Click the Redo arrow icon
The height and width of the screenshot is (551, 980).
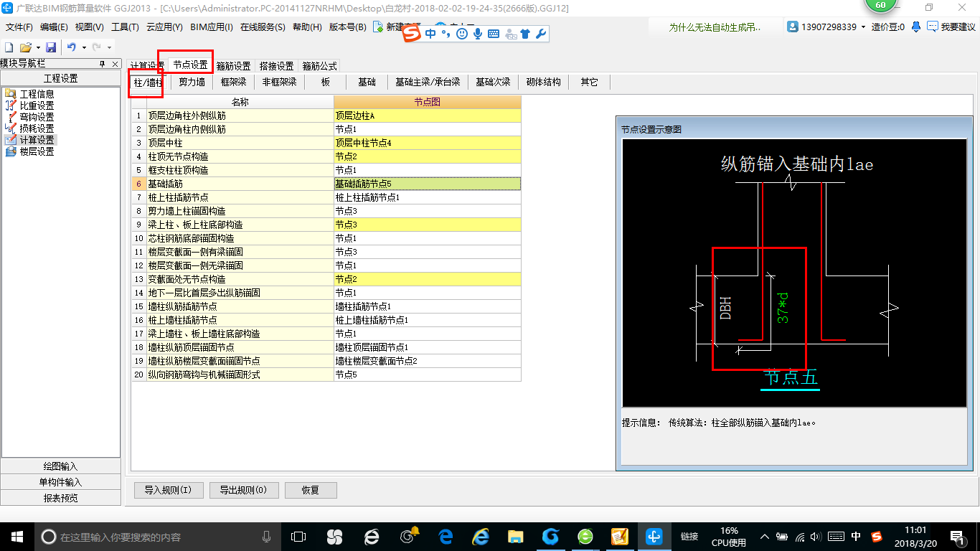tap(96, 47)
